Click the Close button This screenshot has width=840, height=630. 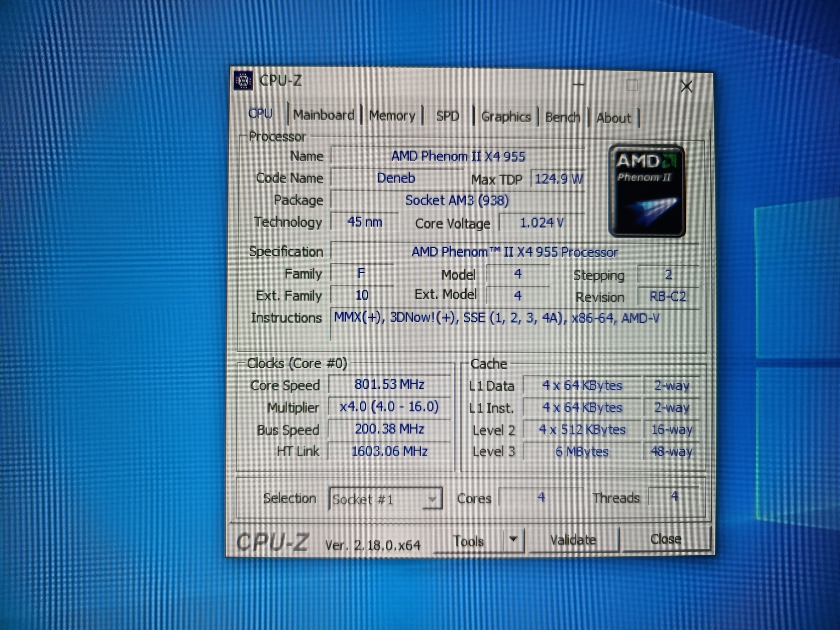pos(666,539)
